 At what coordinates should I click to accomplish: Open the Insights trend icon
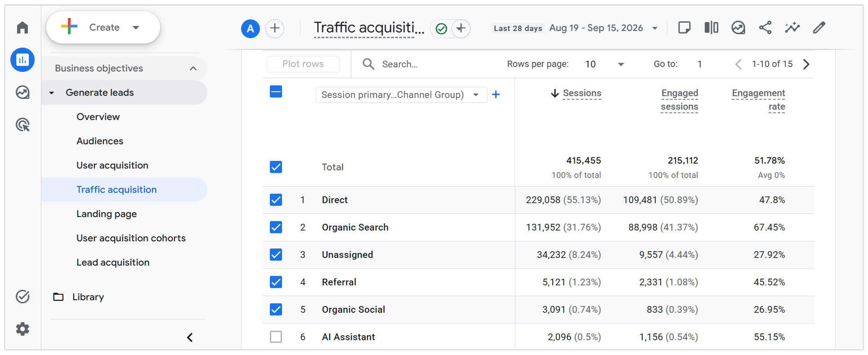[x=738, y=28]
